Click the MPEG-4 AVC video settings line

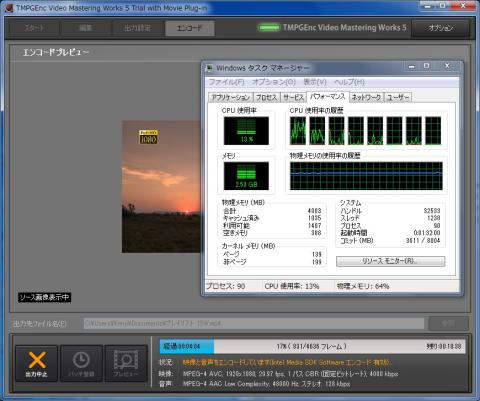pos(290,374)
